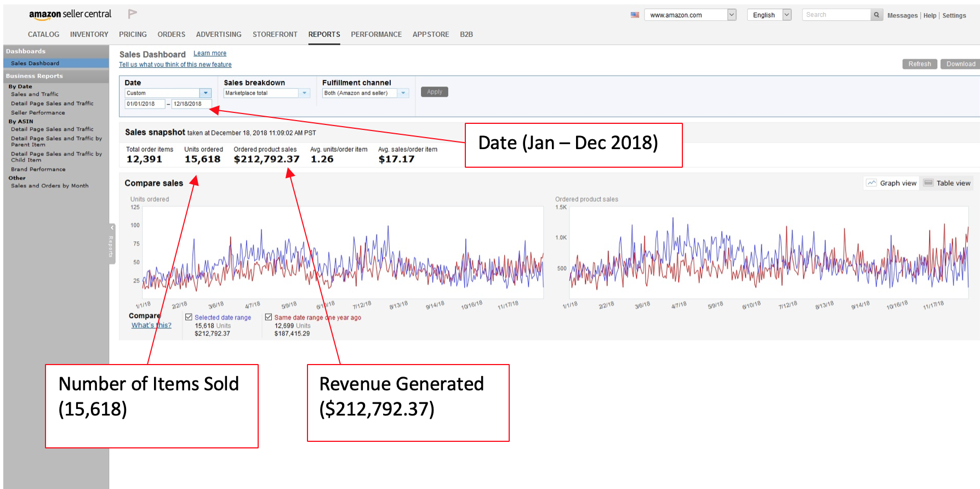980x489 pixels.
Task: Open the Help link
Action: [930, 15]
